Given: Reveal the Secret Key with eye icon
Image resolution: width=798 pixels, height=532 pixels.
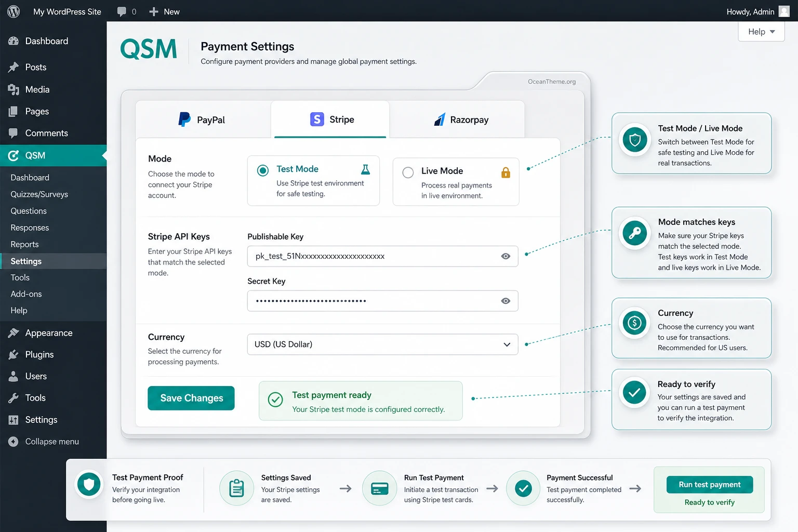Looking at the screenshot, I should click(x=506, y=301).
